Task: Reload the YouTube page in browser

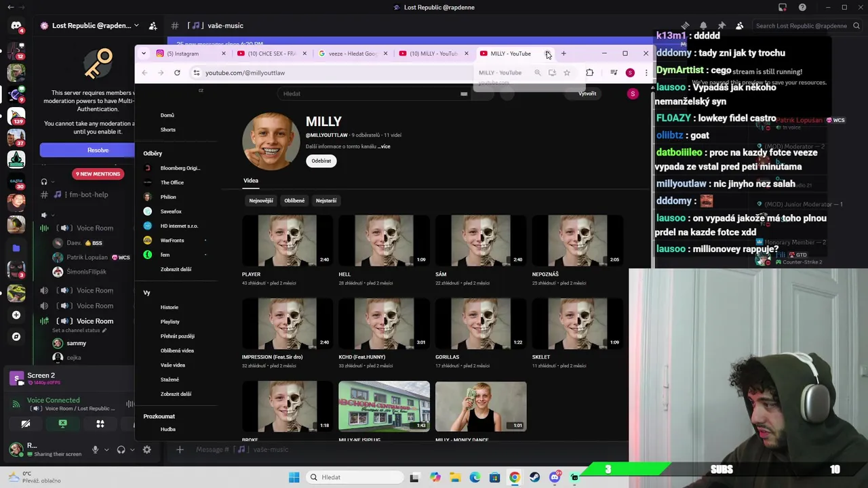Action: tap(177, 73)
